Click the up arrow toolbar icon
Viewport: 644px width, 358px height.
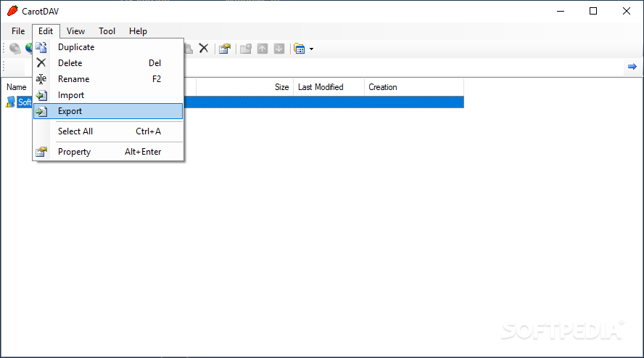pyautogui.click(x=263, y=49)
